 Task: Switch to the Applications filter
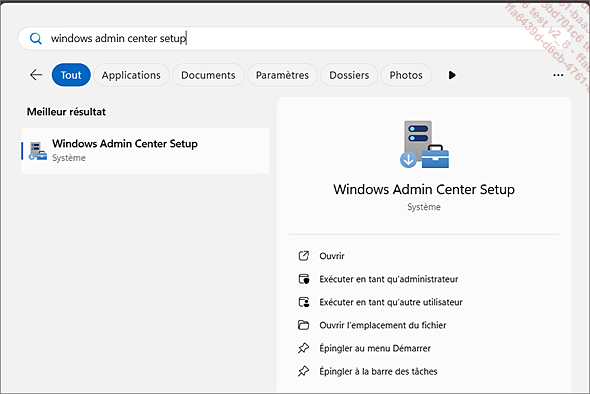(131, 75)
